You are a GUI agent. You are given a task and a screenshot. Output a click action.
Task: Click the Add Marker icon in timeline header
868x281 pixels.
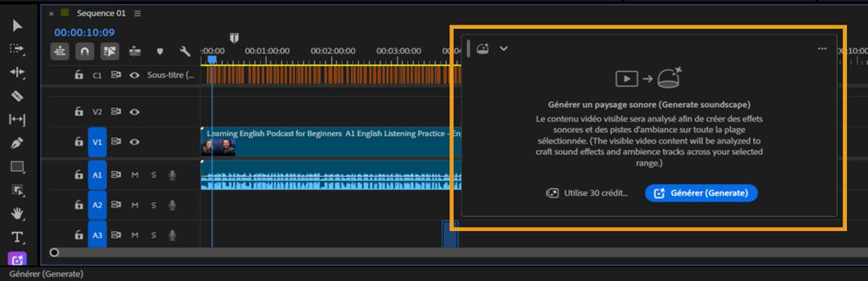click(160, 51)
